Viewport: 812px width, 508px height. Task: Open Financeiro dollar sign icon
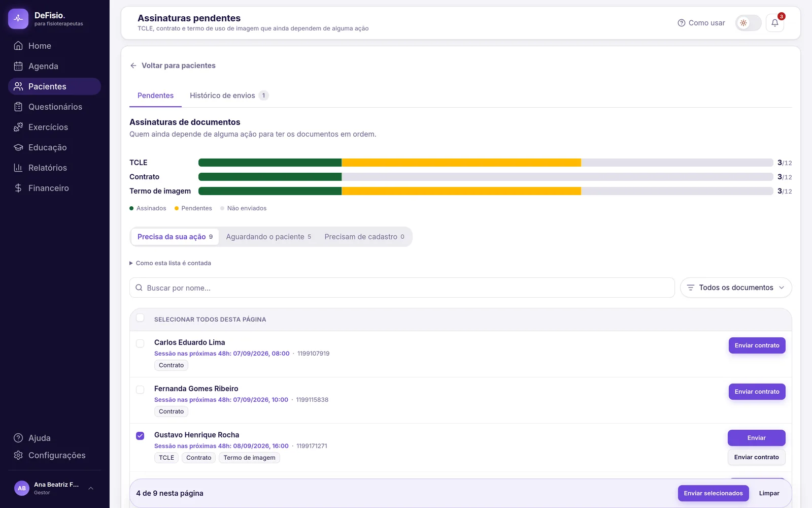pos(18,188)
